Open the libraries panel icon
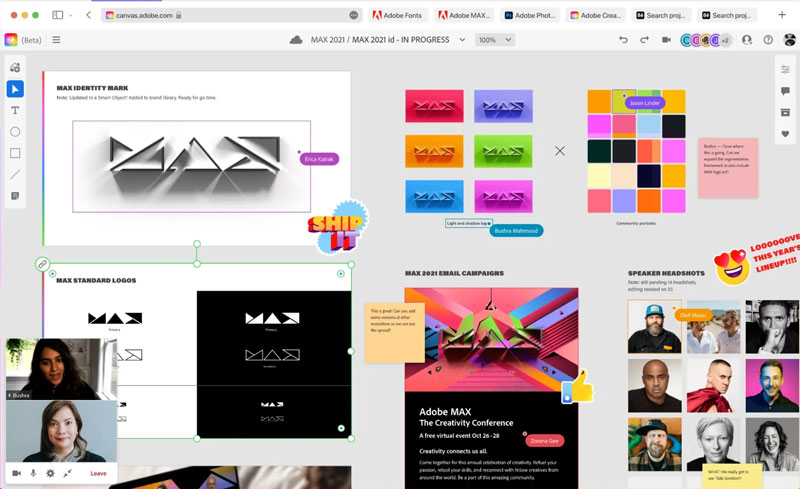This screenshot has width=800, height=489. coord(785,112)
